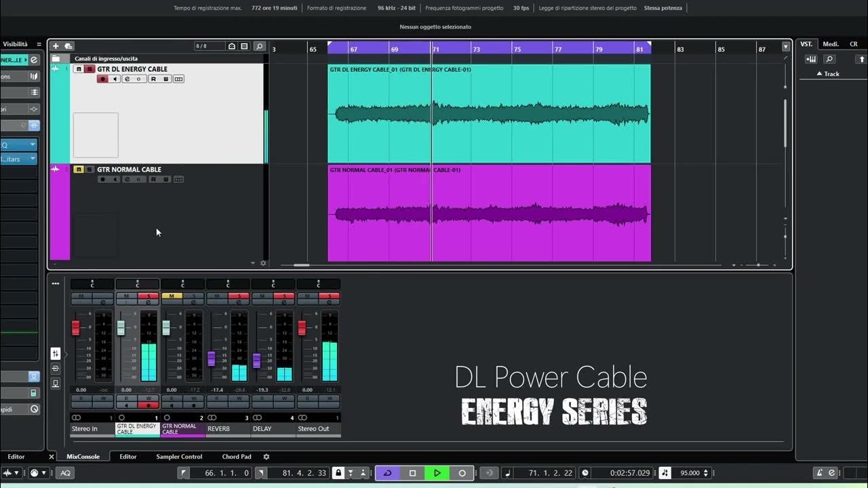Solo the GTR NORMAL CABLE track
868x488 pixels.
[89, 169]
